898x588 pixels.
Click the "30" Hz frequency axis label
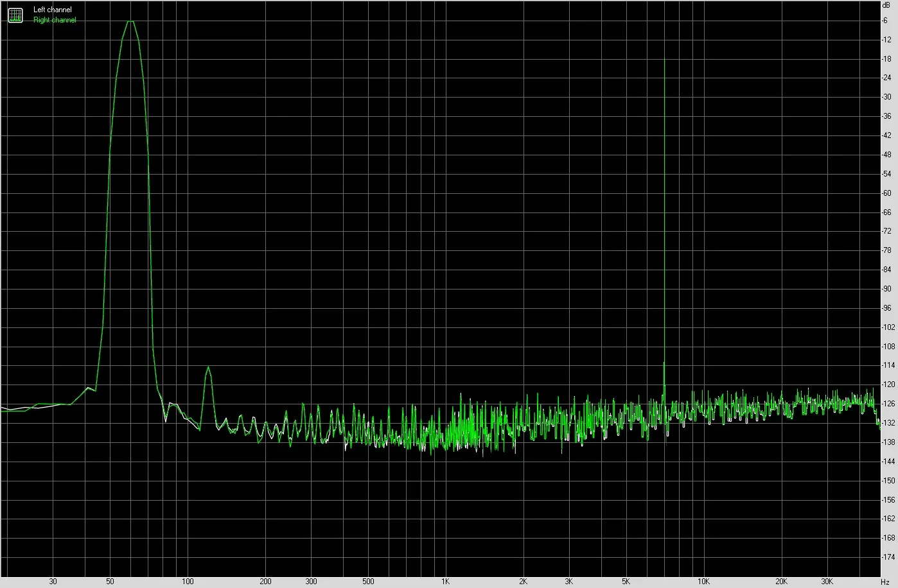pyautogui.click(x=53, y=582)
